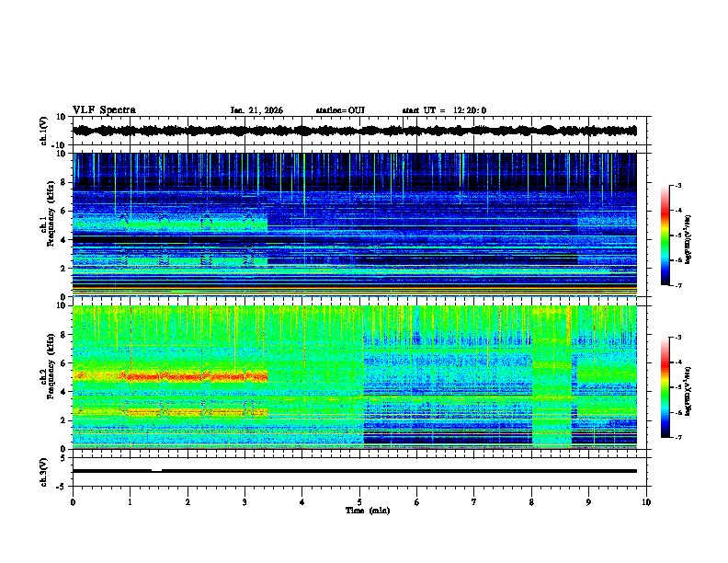Click the "5" tick on ch.3(V) axis
This screenshot has height=563, width=728.
tap(64, 458)
